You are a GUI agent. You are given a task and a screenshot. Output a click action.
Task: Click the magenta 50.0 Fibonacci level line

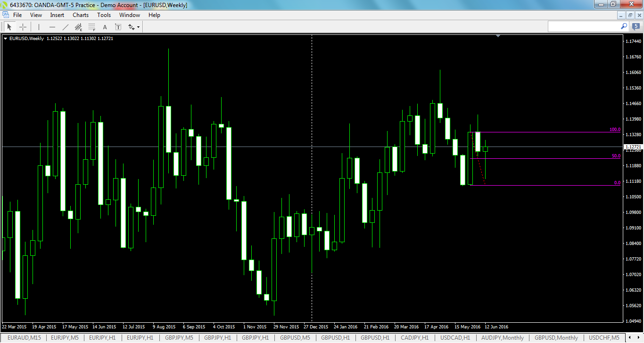tap(542, 158)
